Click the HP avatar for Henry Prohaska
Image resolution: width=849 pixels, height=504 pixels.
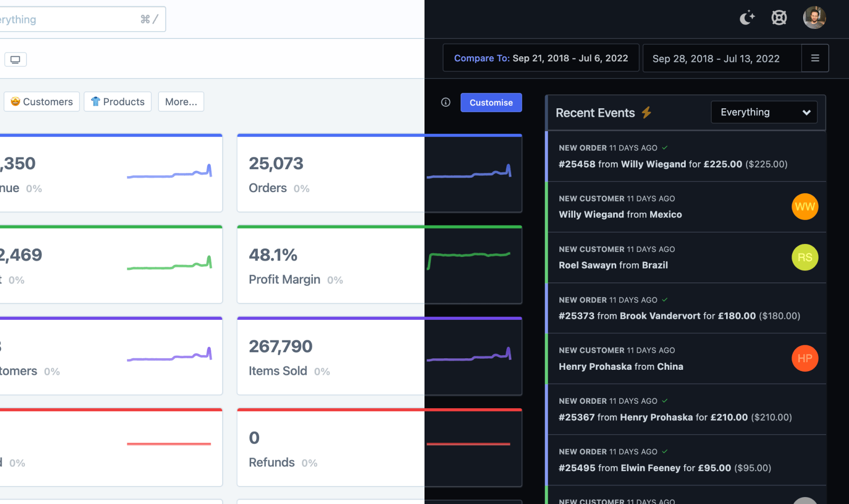(805, 358)
